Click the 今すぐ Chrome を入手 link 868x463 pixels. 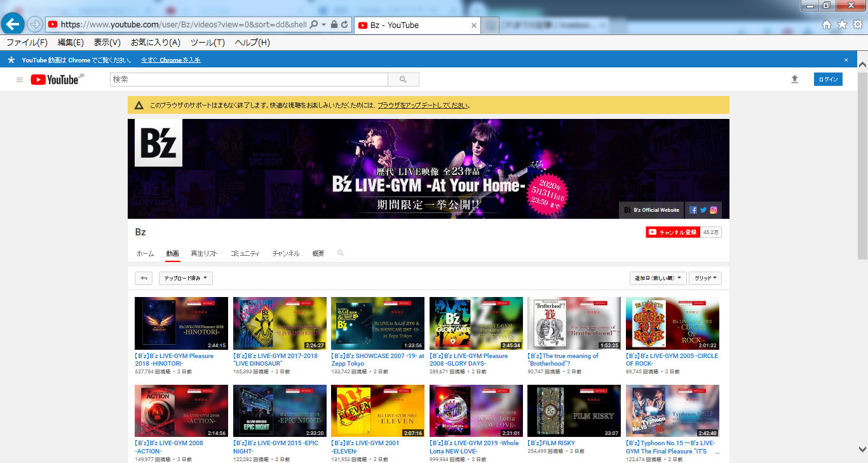point(170,60)
